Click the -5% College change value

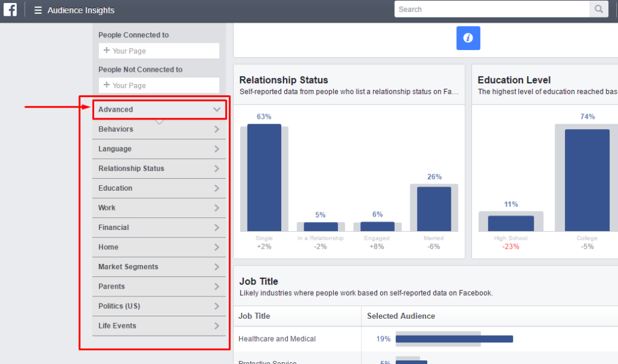tap(587, 246)
